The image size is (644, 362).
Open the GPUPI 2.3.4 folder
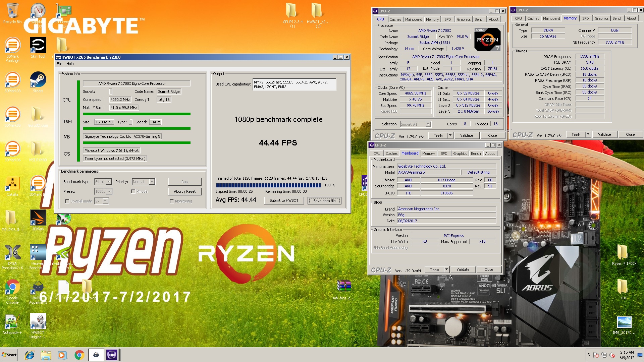[x=292, y=15]
